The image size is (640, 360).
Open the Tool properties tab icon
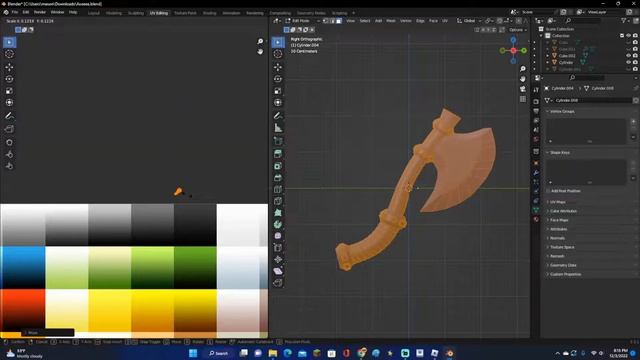[x=536, y=90]
